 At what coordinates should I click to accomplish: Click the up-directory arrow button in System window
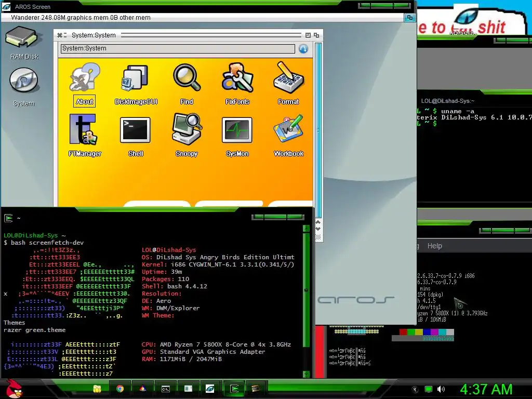[303, 49]
